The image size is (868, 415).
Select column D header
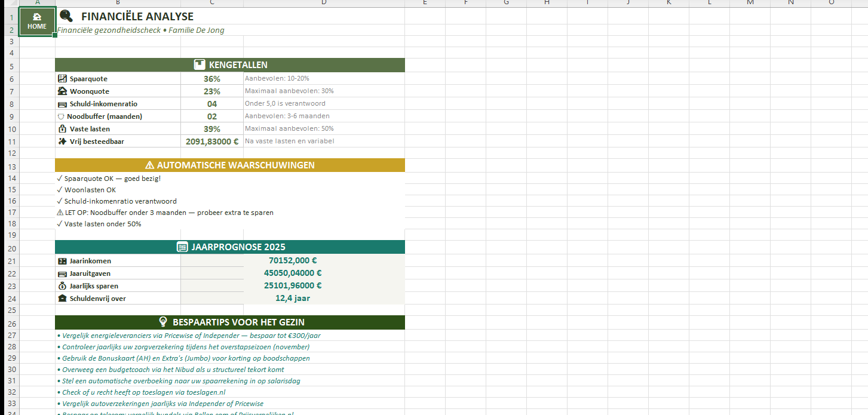point(324,3)
